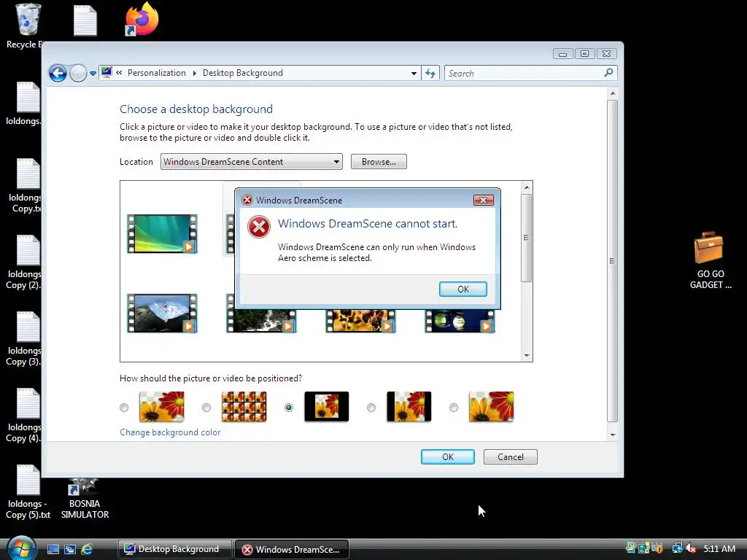Open the Windows Start orb
This screenshot has width=747, height=560.
click(21, 548)
